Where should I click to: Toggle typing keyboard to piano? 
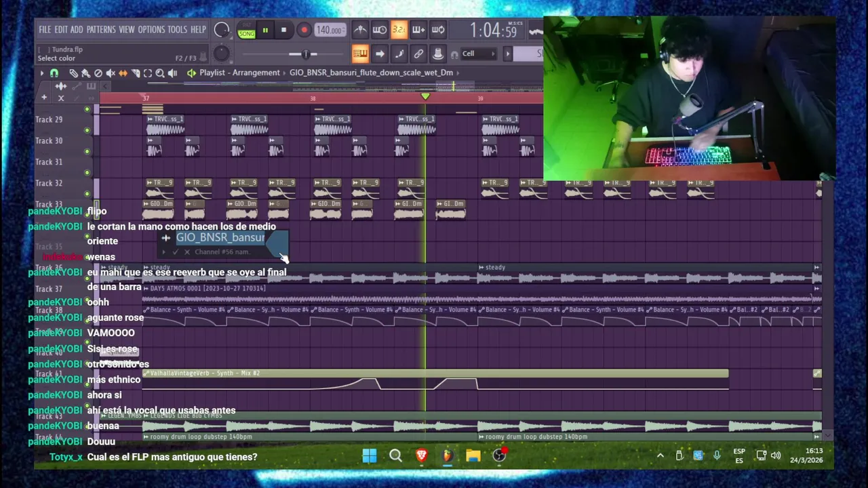pos(360,54)
